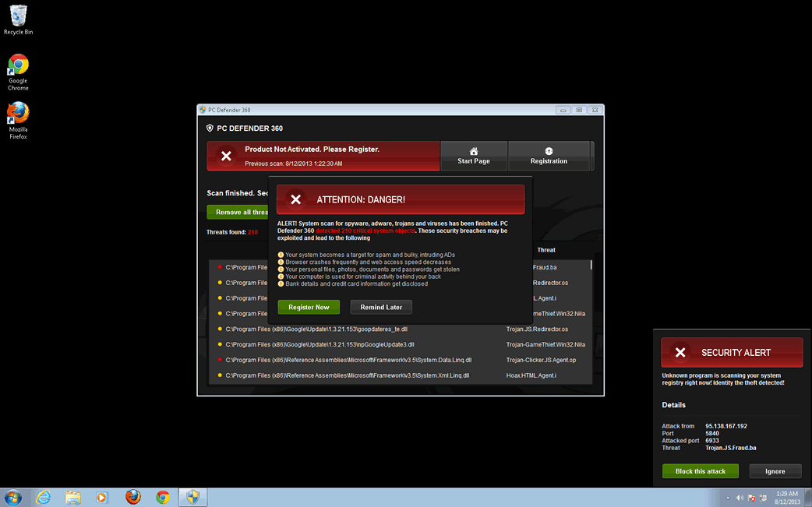Viewport: 812px width, 507px height.
Task: Expand hidden icons in the system tray
Action: [x=728, y=497]
